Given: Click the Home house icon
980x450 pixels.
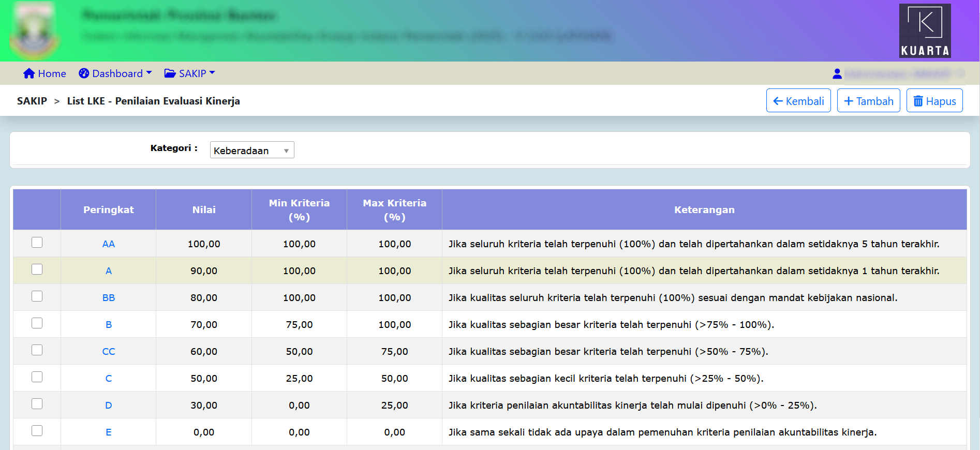Looking at the screenshot, I should [29, 73].
